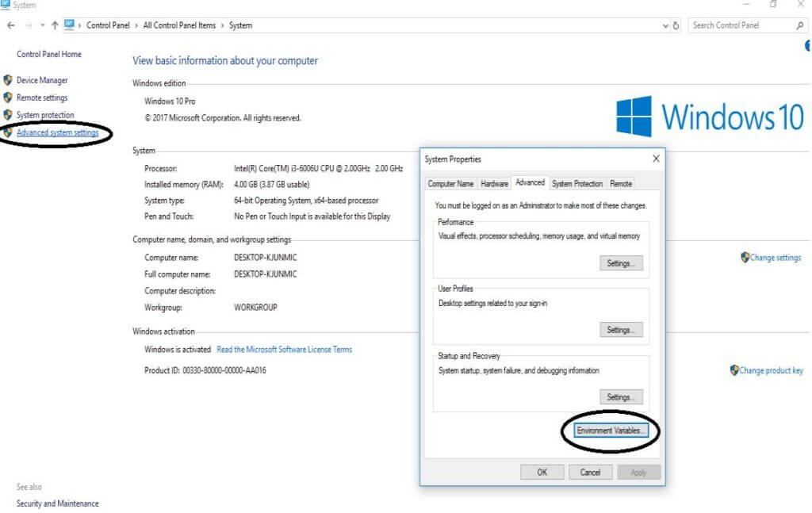Click the shield icon beside Remote settings
Image resolution: width=812 pixels, height=513 pixels.
pos(8,98)
